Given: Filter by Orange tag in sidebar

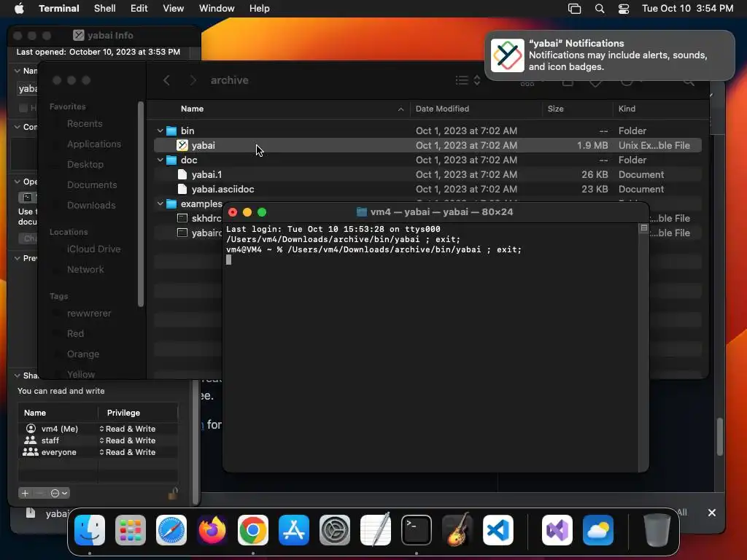Looking at the screenshot, I should (83, 354).
